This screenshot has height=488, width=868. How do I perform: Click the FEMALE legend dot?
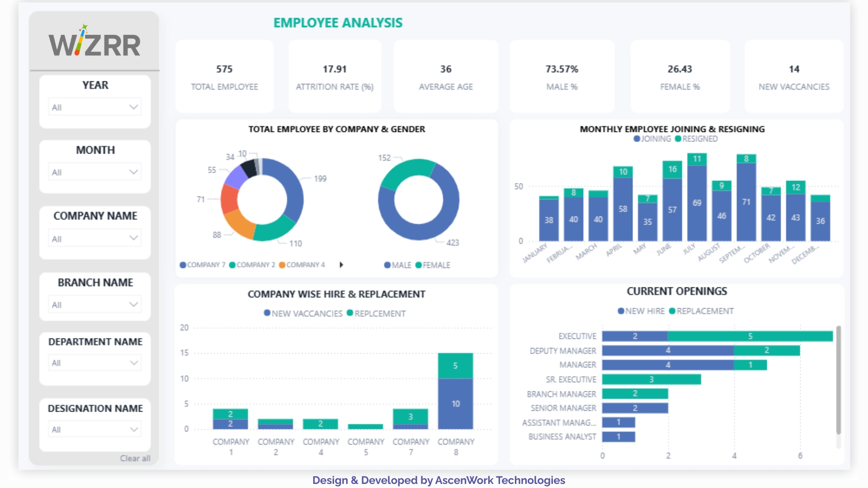coord(418,265)
